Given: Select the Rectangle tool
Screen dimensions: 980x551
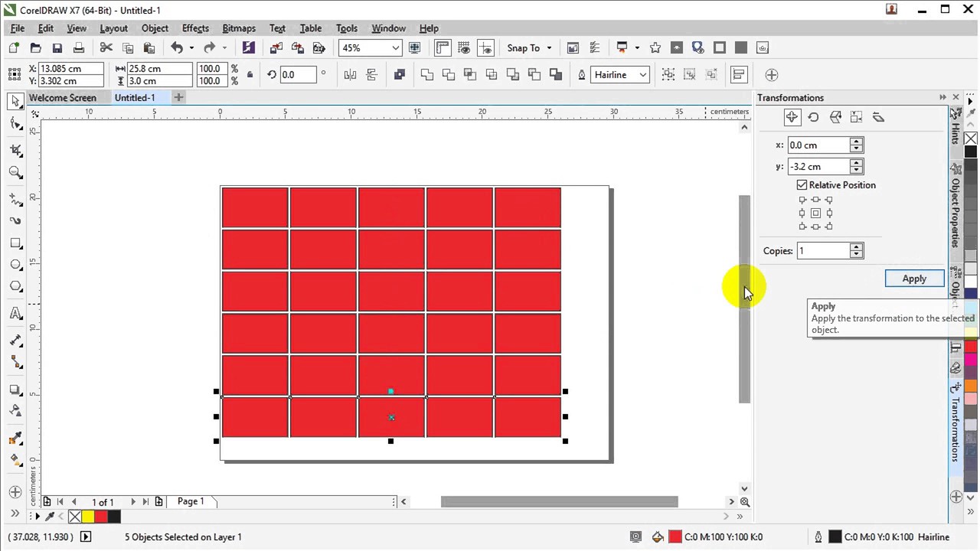Looking at the screenshot, I should tap(15, 243).
